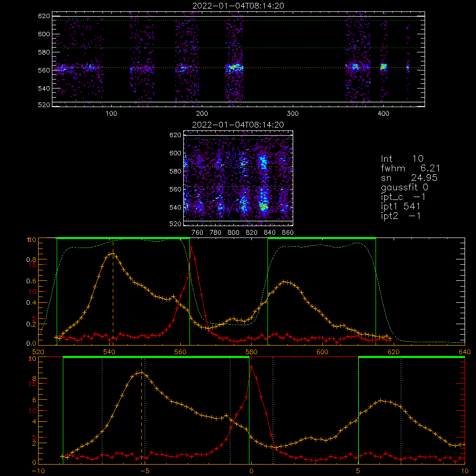Click y-axis label 600 on middle image

(x=175, y=153)
